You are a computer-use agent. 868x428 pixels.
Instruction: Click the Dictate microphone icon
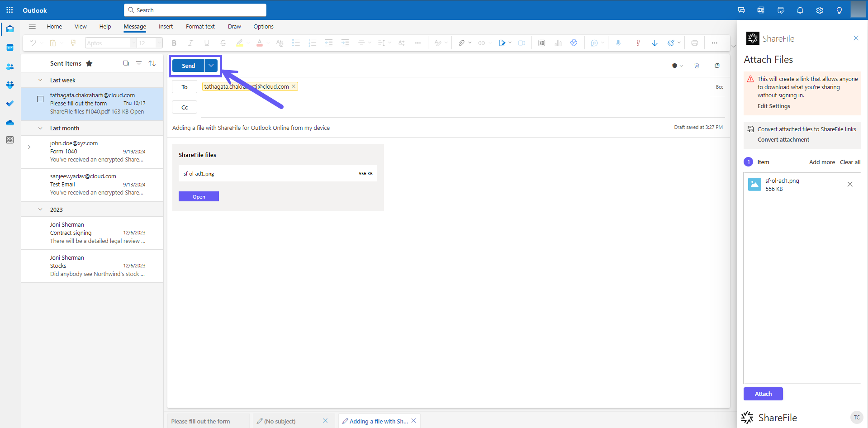click(x=618, y=43)
